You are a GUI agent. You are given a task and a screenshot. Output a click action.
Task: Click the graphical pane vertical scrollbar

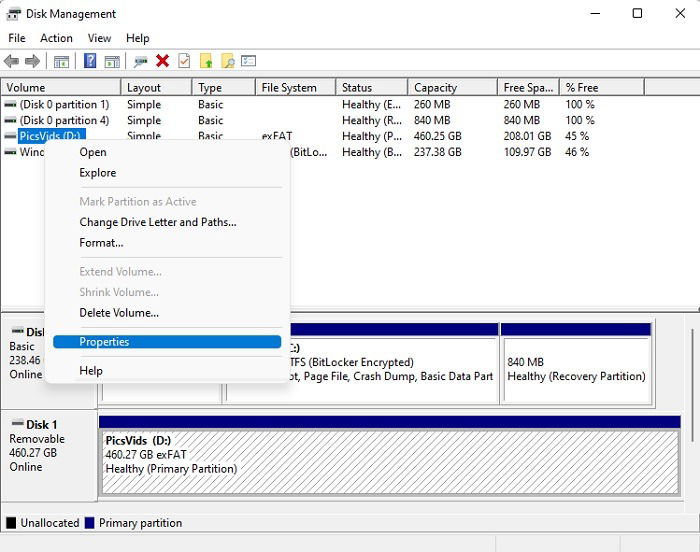point(692,384)
